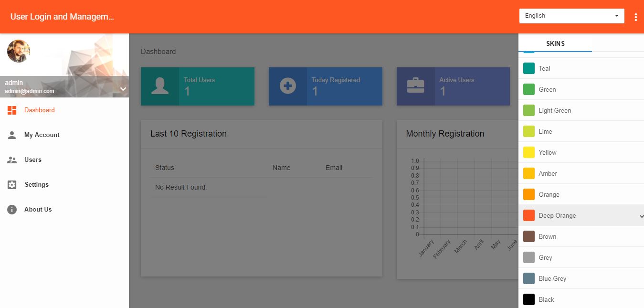The image size is (644, 308).
Task: Select the Grey skin swatch
Action: (529, 257)
